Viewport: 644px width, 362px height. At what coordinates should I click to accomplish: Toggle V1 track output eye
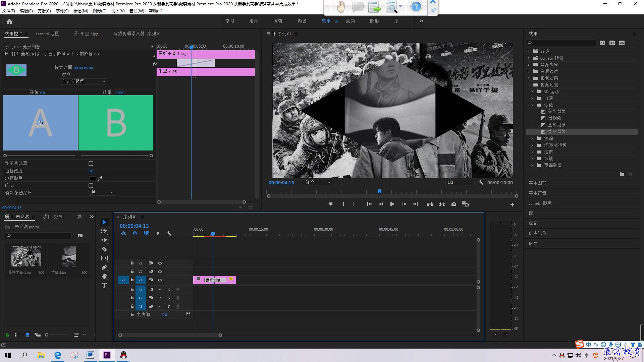160,280
